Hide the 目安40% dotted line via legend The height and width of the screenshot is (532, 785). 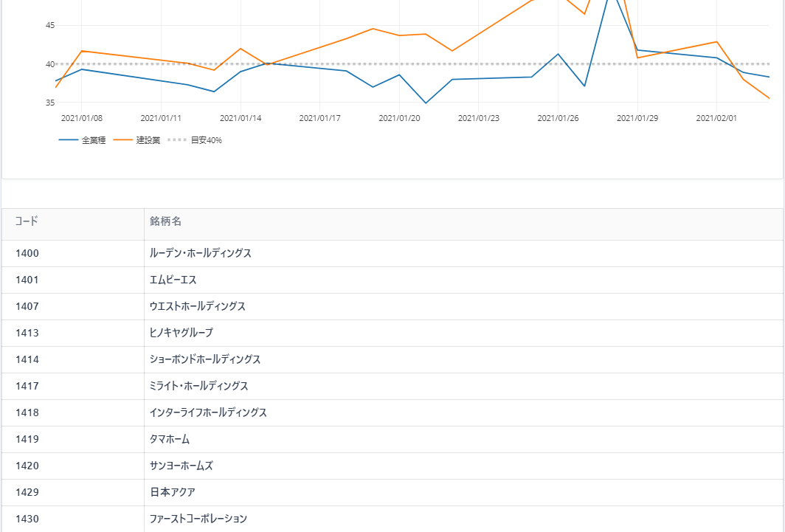(x=206, y=140)
